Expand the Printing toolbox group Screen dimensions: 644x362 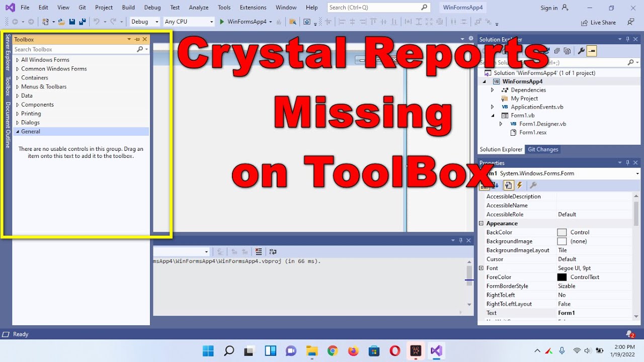click(18, 114)
